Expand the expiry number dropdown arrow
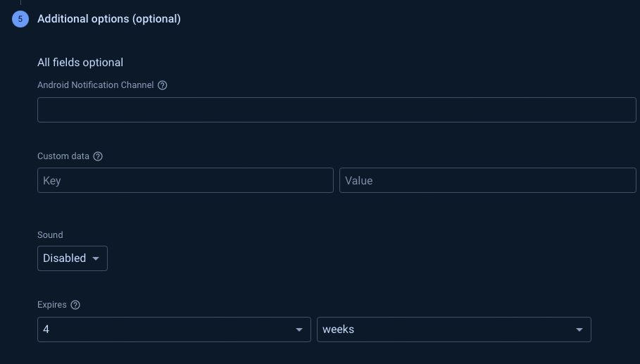 point(299,330)
